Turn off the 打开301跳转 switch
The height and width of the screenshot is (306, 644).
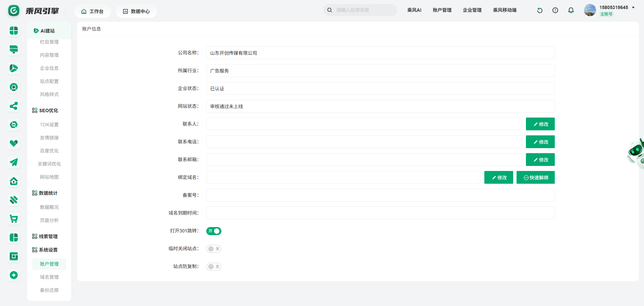coord(214,231)
